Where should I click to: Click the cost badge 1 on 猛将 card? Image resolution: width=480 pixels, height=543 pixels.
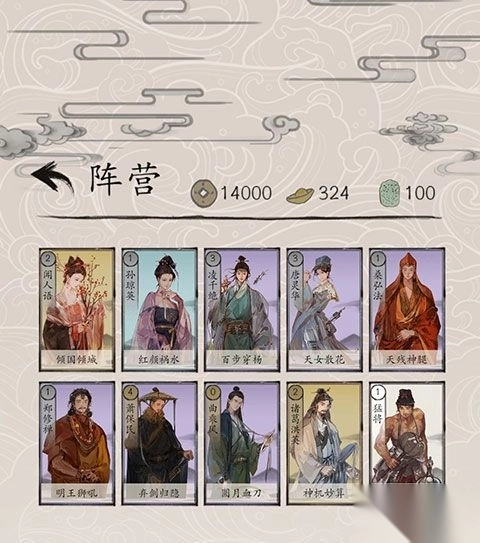coord(378,392)
